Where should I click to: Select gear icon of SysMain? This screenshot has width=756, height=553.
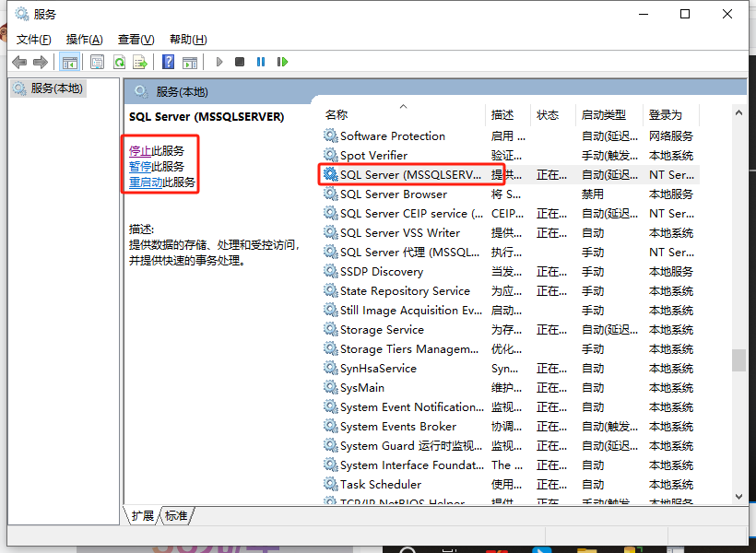(330, 387)
